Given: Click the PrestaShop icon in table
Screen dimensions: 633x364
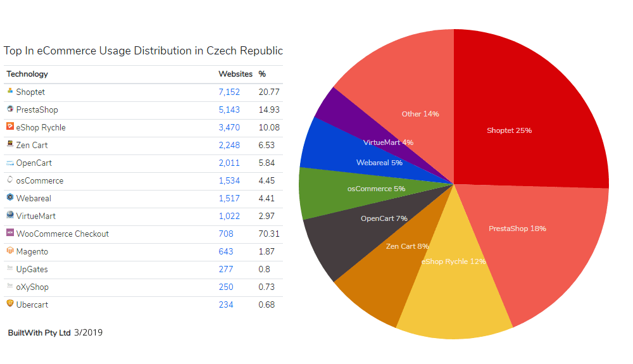Looking at the screenshot, I should coord(10,109).
